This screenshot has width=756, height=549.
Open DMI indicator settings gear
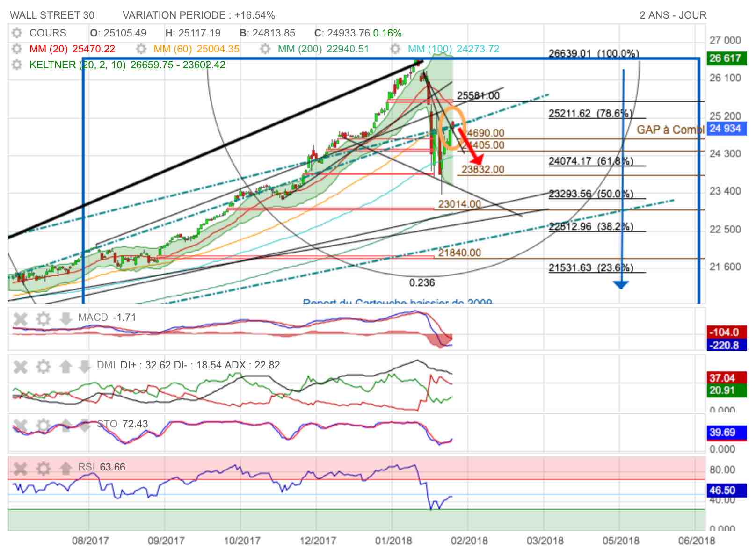pyautogui.click(x=43, y=367)
